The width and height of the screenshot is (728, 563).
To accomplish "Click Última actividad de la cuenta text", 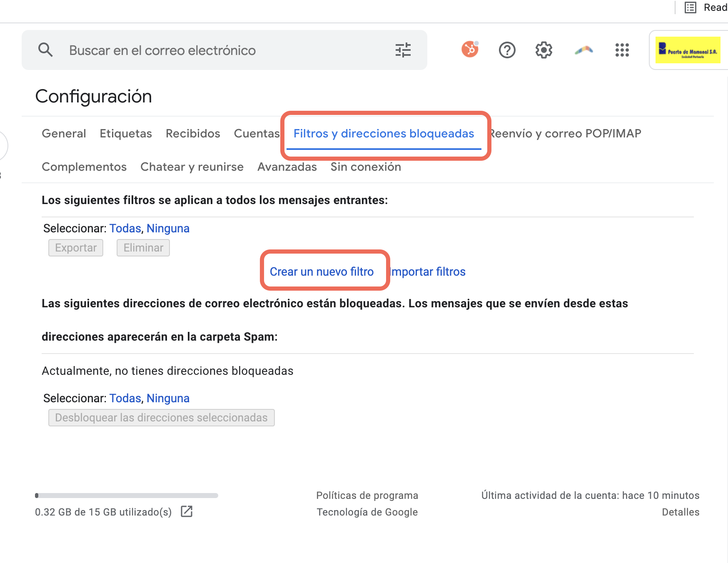I will (590, 495).
